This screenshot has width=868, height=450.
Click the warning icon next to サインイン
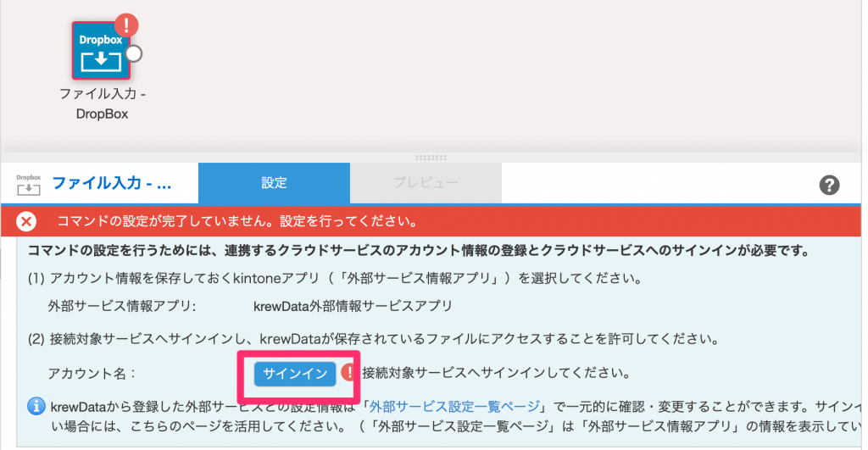[348, 373]
